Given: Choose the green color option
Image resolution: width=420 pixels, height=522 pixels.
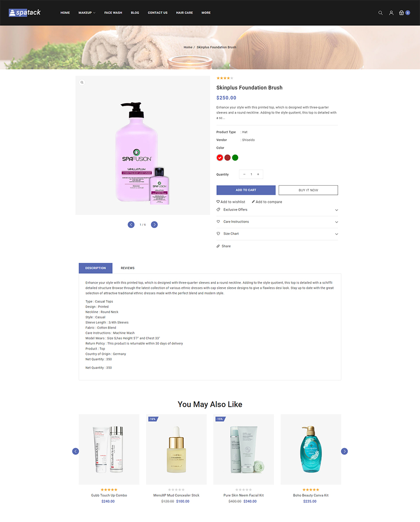Looking at the screenshot, I should coord(235,157).
